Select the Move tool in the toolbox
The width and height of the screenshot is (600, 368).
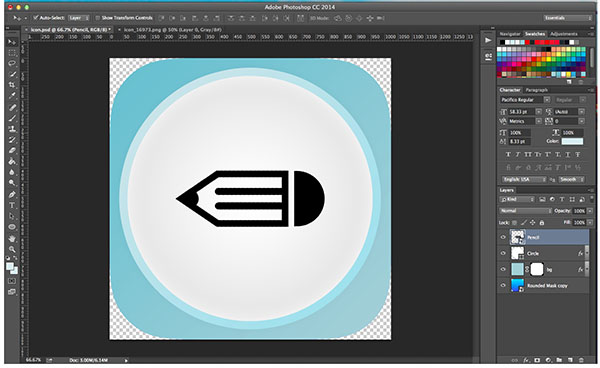point(12,42)
